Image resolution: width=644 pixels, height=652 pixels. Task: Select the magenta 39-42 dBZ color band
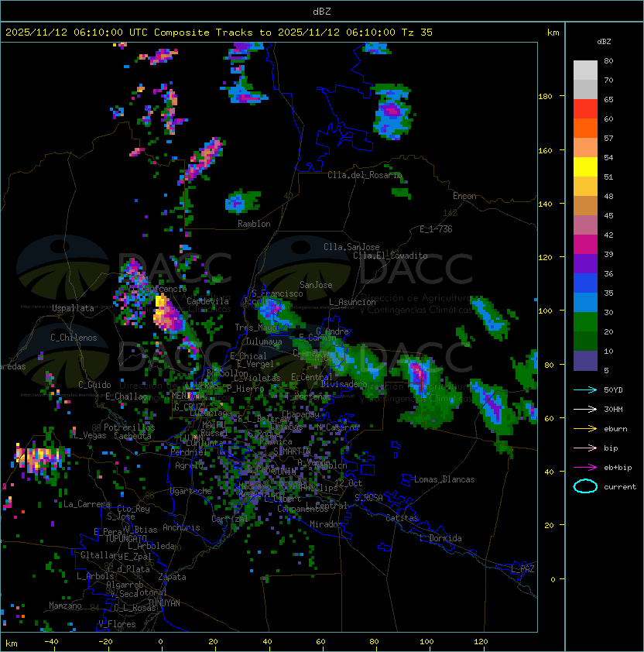(585, 245)
